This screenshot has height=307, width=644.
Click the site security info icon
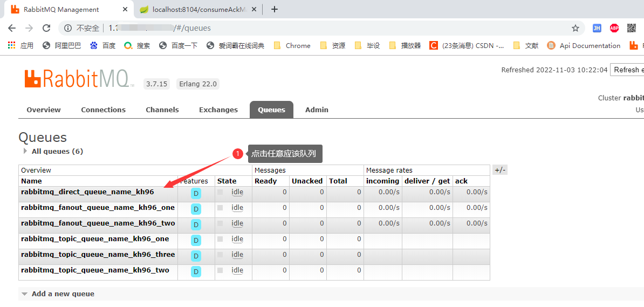point(68,28)
